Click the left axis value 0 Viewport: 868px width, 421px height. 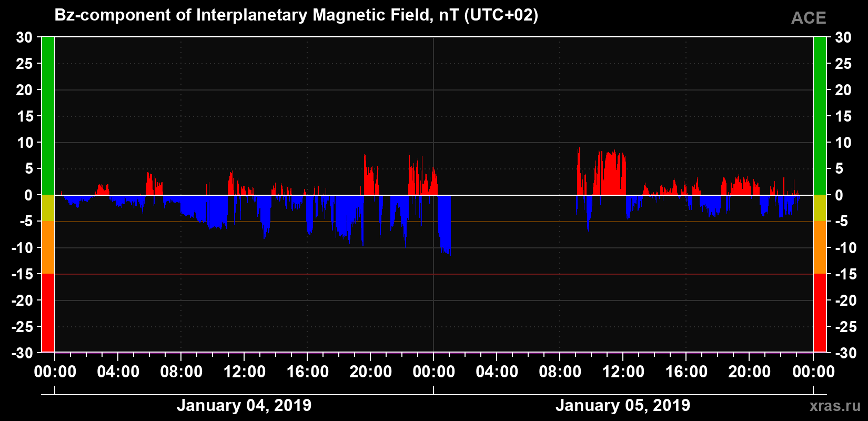pos(28,195)
